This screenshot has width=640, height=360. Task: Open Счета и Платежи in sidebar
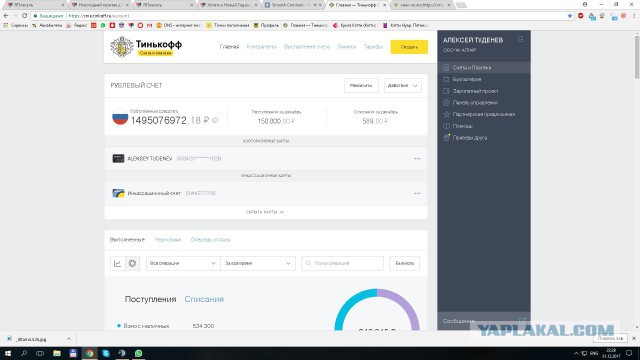click(484, 67)
